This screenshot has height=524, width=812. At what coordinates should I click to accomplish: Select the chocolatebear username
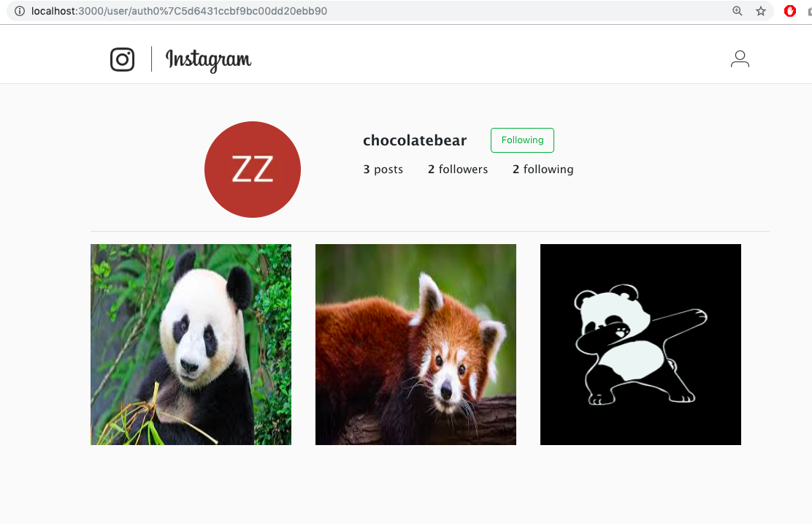coord(415,140)
